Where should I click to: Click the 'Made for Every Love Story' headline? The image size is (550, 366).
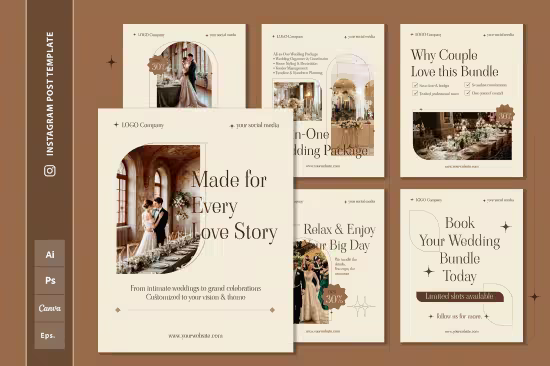tap(234, 206)
